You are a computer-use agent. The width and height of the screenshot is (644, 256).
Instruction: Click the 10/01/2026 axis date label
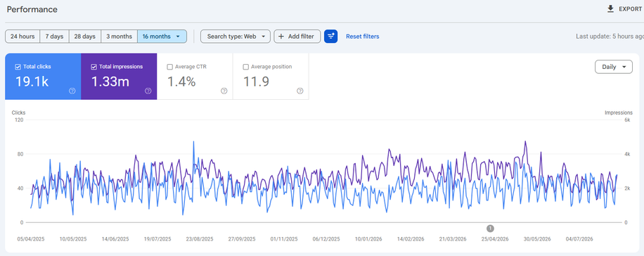click(x=368, y=238)
